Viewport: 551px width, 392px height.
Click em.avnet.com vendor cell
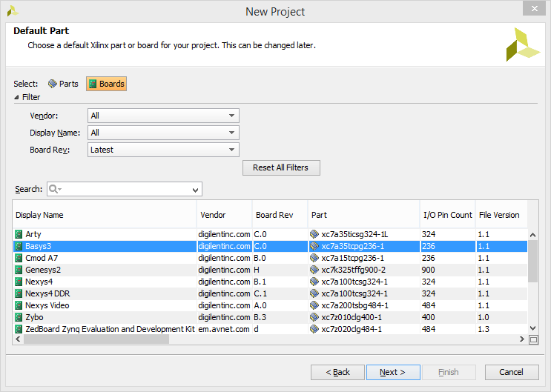(x=224, y=329)
